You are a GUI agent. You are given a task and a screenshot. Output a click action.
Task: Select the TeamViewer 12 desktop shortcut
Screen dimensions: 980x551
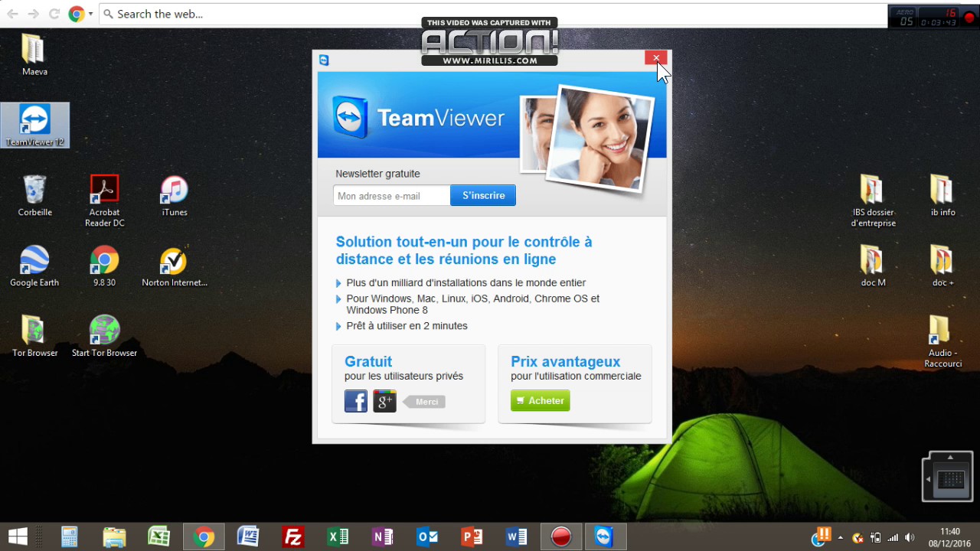[x=35, y=125]
